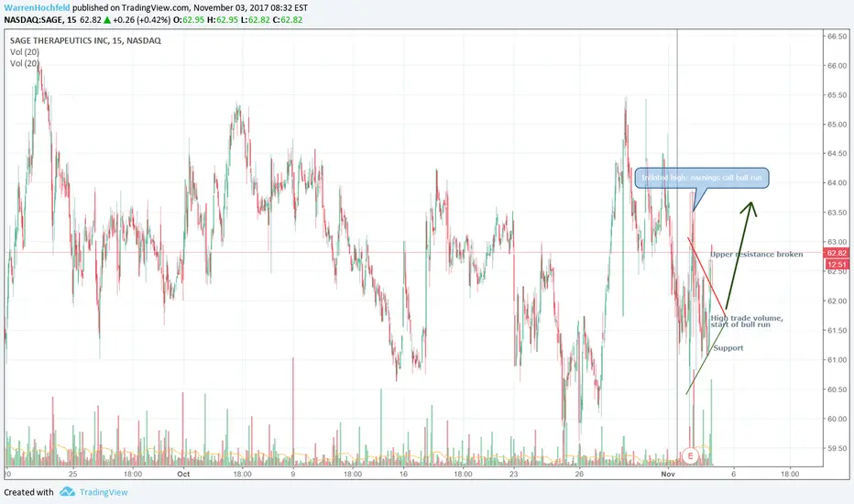Click the SAGE THERAPEUTICS INC, 15, NASDAQ title
Screen dimensions: 854x504
pos(85,40)
